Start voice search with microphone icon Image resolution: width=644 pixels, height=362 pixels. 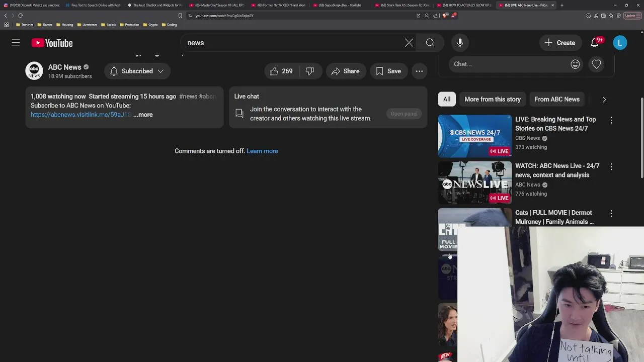coord(460,43)
